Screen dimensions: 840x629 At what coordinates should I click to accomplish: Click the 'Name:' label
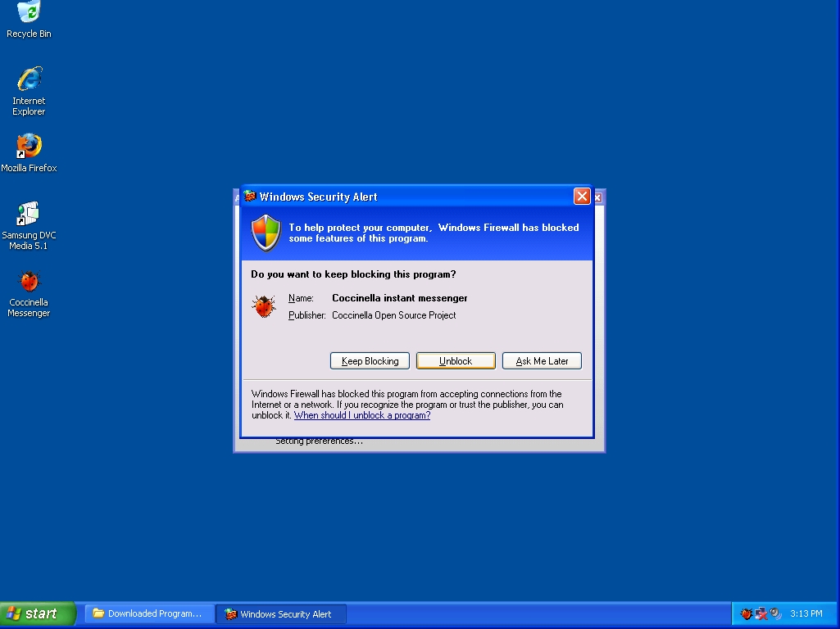click(x=301, y=298)
